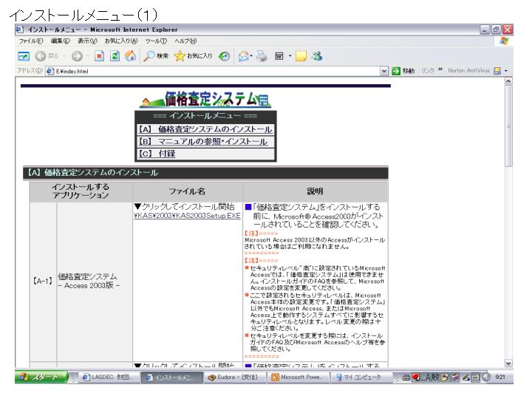Switch to マイ コンピュータ taskbar button

(x=361, y=377)
